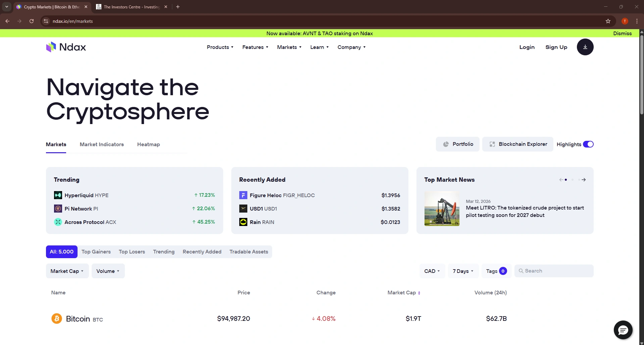644x345 pixels.
Task: Click the Market Cap sort arrows in header
Action: (x=419, y=293)
